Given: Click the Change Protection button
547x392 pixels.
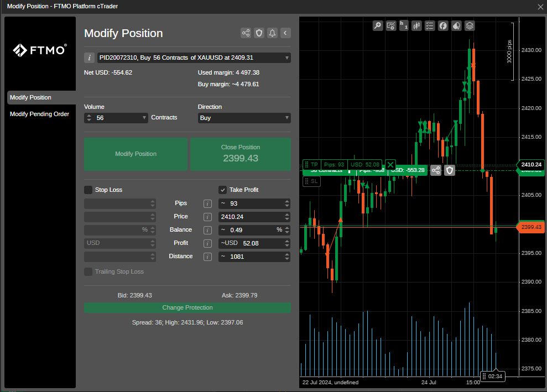Looking at the screenshot, I should pyautogui.click(x=187, y=307).
